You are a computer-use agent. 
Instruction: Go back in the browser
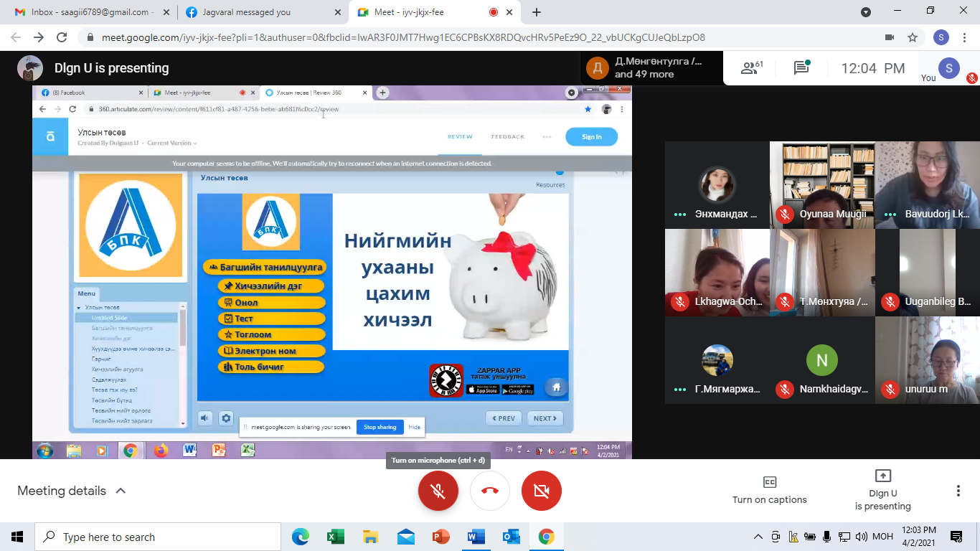tap(16, 37)
